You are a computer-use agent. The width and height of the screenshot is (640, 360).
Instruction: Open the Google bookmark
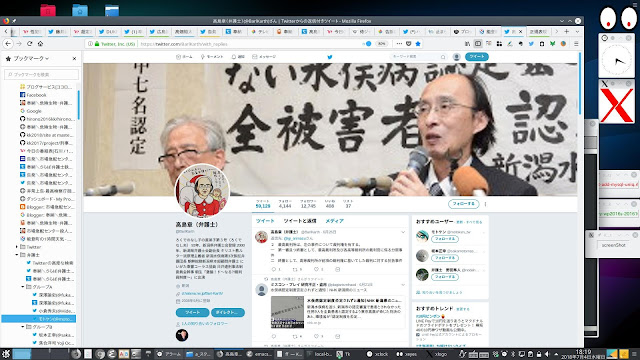tap(31, 111)
